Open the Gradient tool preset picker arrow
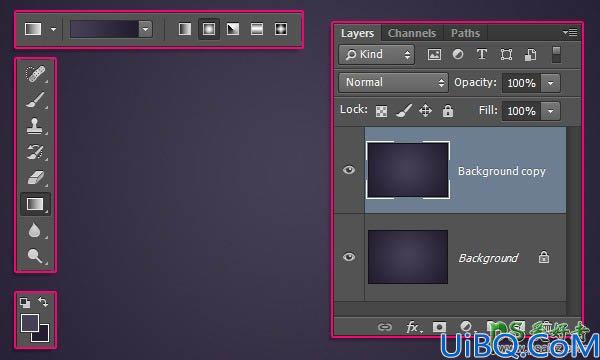 [x=54, y=29]
